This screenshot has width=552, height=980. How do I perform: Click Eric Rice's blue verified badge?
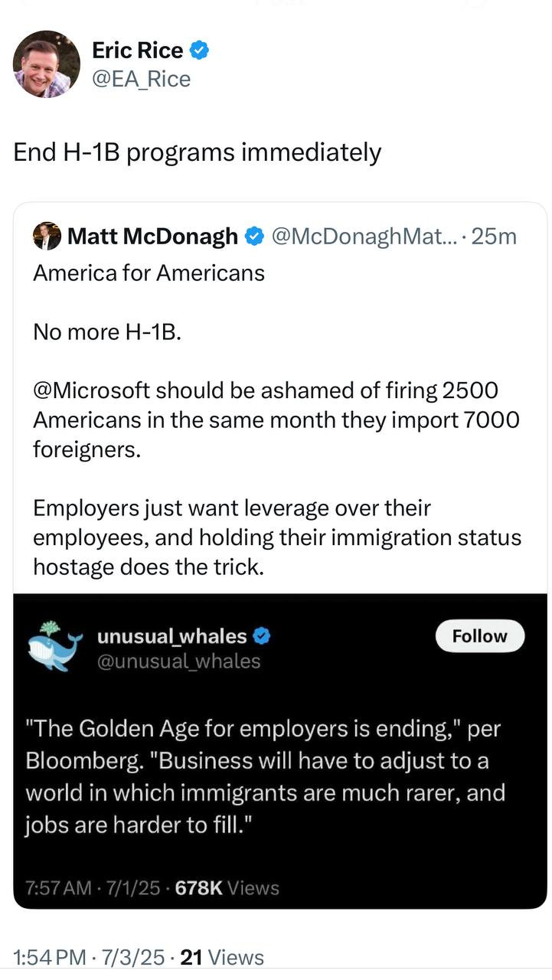click(200, 51)
